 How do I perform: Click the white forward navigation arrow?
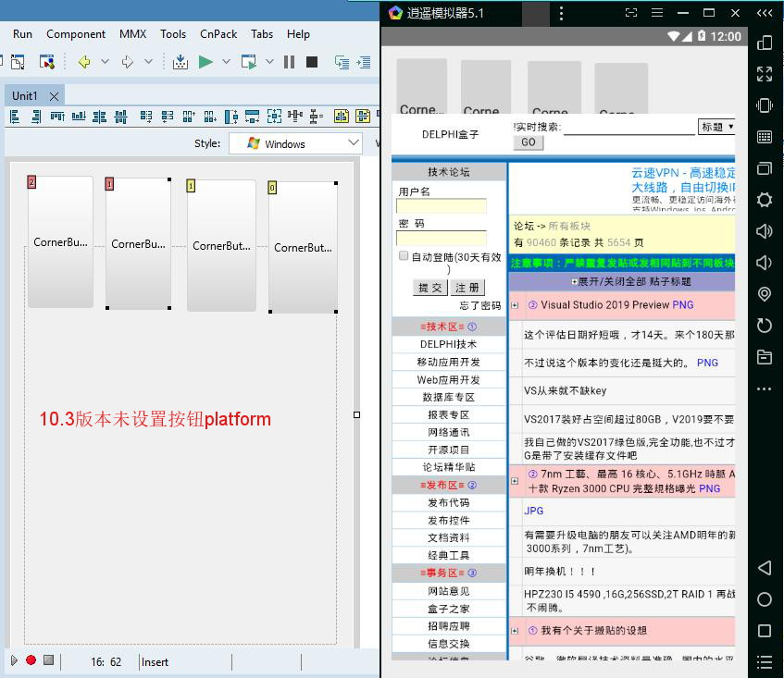pos(128,62)
